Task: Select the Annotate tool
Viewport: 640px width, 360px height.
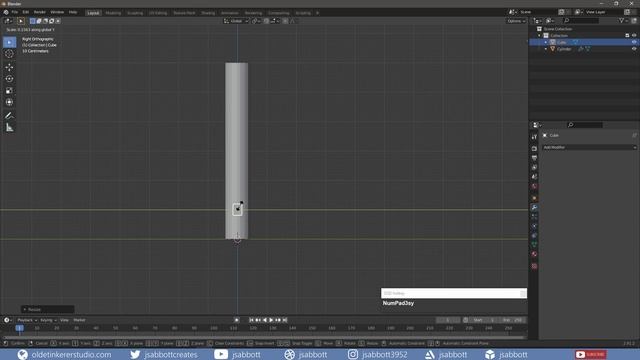Action: coord(9,116)
